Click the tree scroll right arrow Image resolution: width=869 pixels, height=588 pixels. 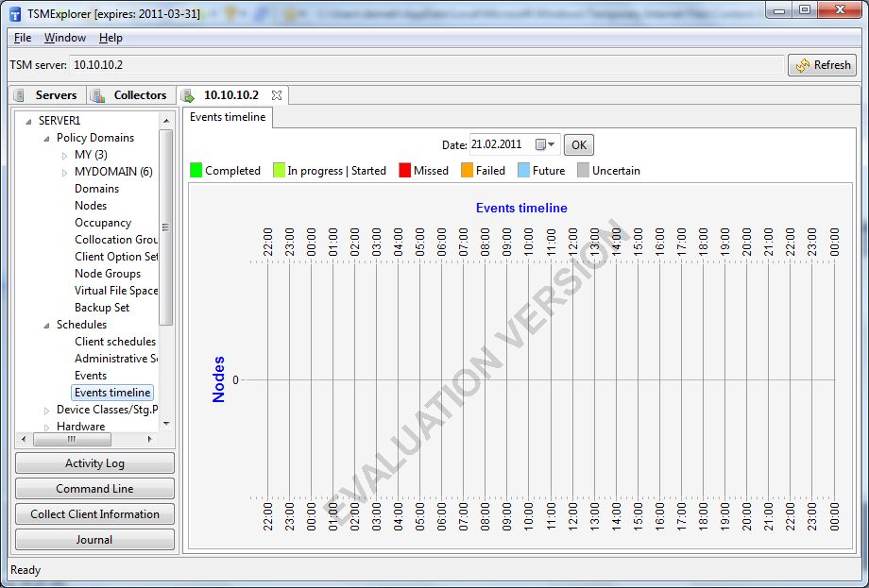[149, 440]
